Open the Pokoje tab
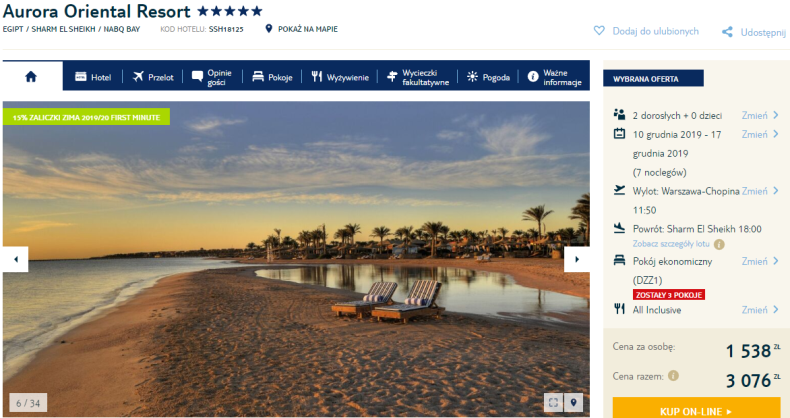Image resolution: width=790 pixels, height=418 pixels. pos(272,77)
